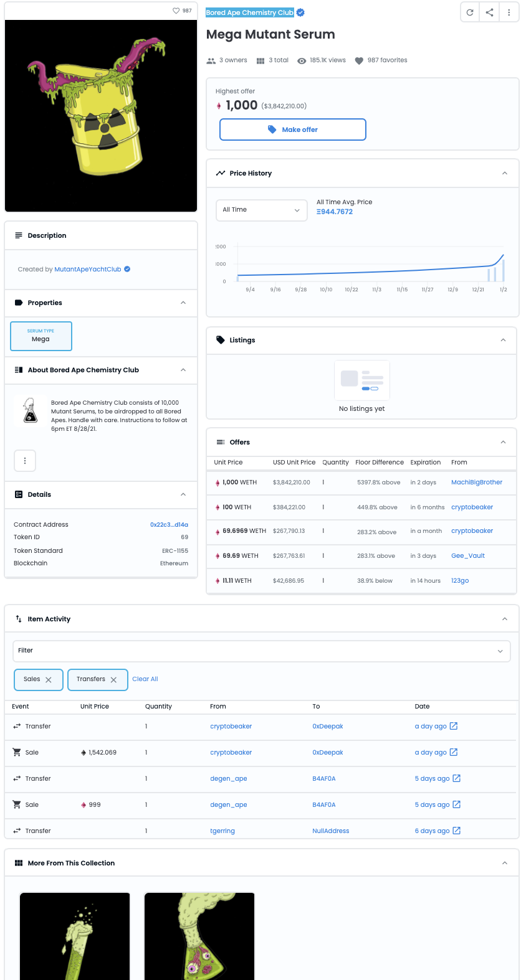Collapse the Price History section
This screenshot has width=521, height=980.
pos(505,173)
